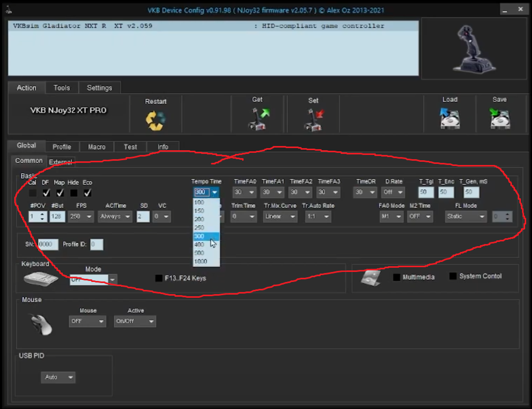Switch to the Common sub-tab
The height and width of the screenshot is (409, 532).
point(29,161)
